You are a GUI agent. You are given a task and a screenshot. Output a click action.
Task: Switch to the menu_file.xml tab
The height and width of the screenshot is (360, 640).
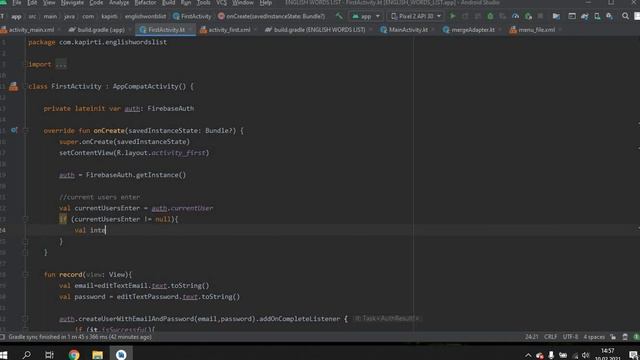(536, 30)
